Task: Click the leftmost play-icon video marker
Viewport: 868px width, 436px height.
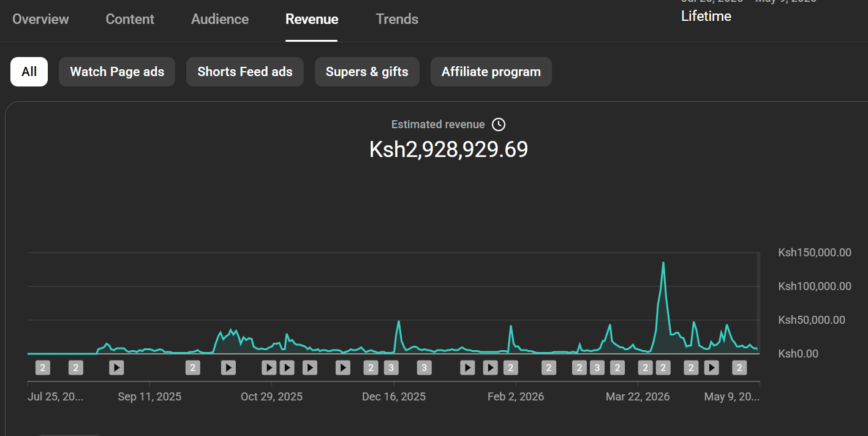Action: [116, 367]
